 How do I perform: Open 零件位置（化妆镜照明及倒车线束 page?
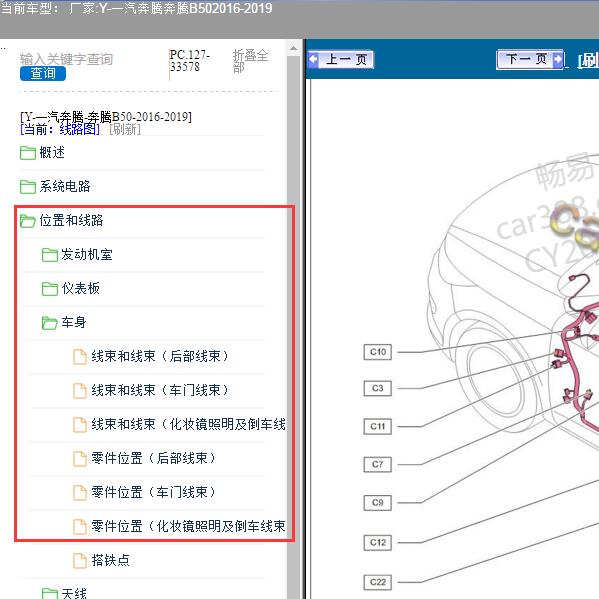coord(188,526)
